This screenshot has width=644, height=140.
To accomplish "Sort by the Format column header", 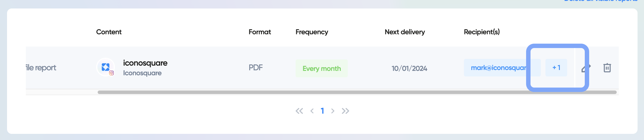I will click(260, 32).
